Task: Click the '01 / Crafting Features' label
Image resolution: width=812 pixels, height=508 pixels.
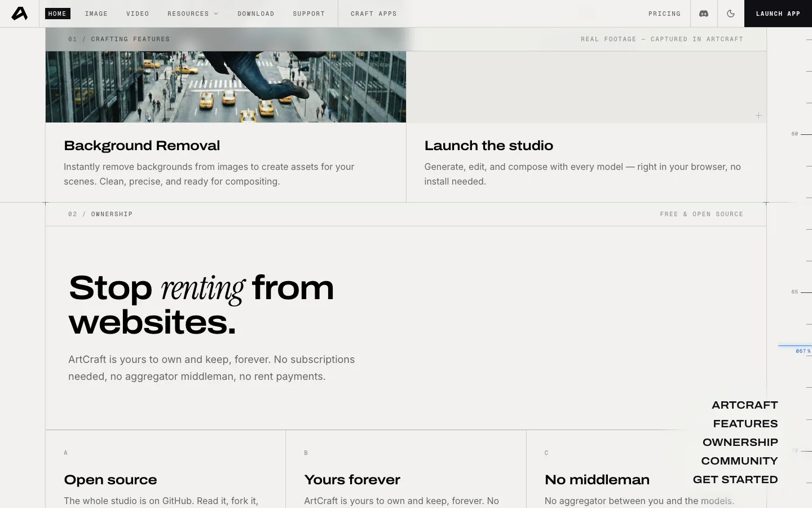Action: coord(119,40)
